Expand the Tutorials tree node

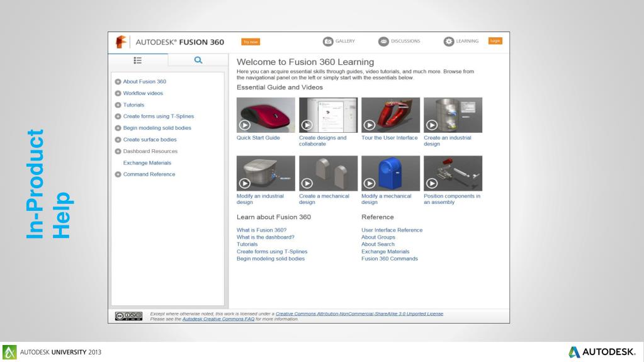118,105
